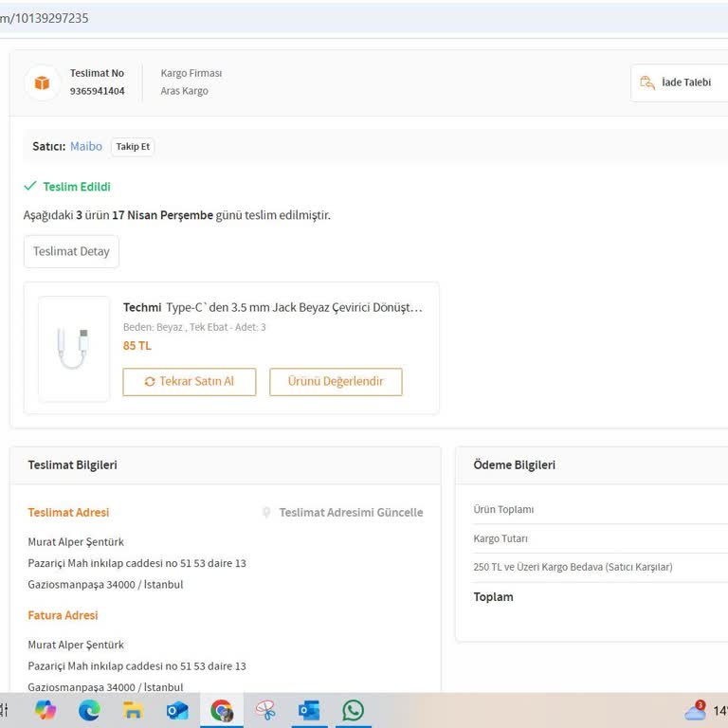Open the Teslimat Detay button
The image size is (728, 728).
(71, 251)
